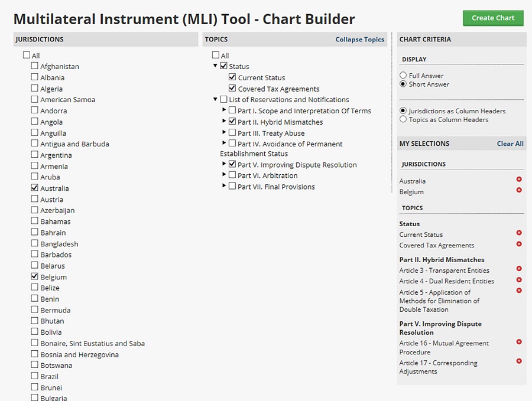This screenshot has width=532, height=401.
Task: Remove Article 16 Mutual Agreement Procedure
Action: click(519, 342)
